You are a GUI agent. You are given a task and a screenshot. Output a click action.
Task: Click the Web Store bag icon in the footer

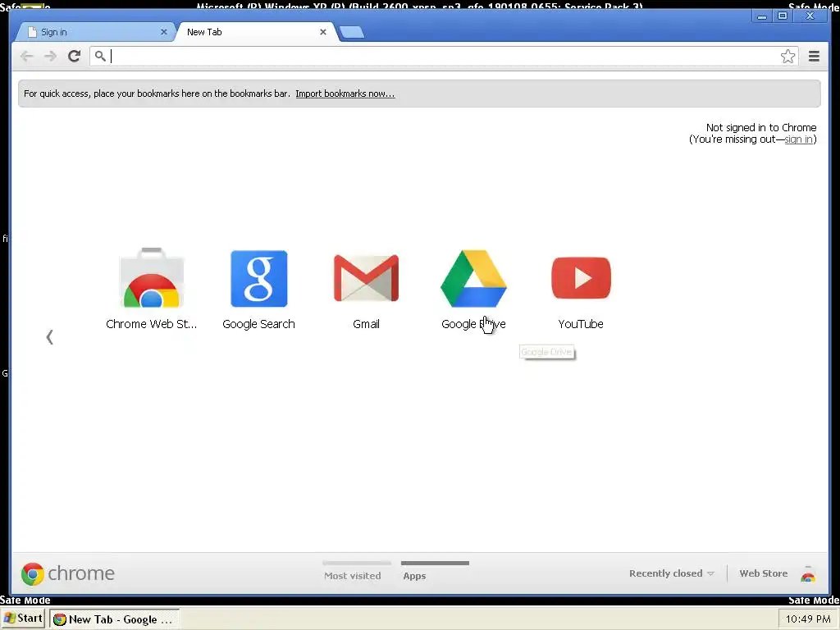click(808, 573)
